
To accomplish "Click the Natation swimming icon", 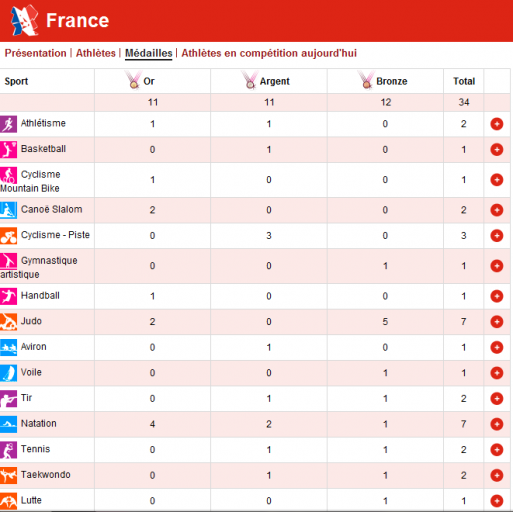I will pos(8,424).
